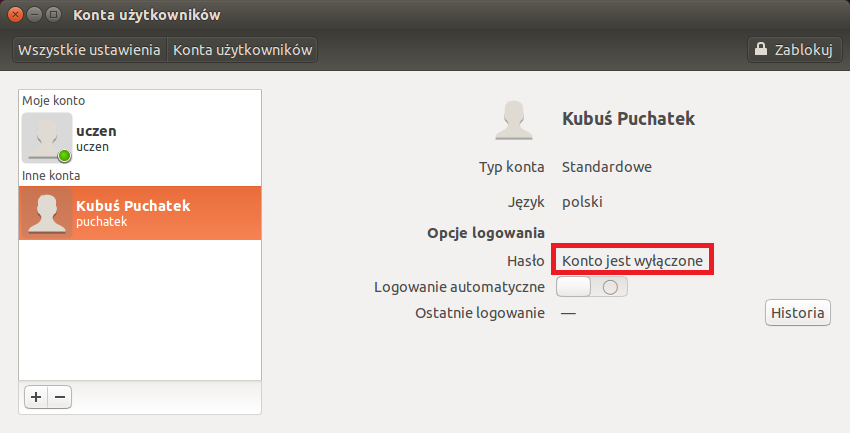This screenshot has width=850, height=433.
Task: Click the 'Logowanie automatyczne' label
Action: (x=459, y=287)
